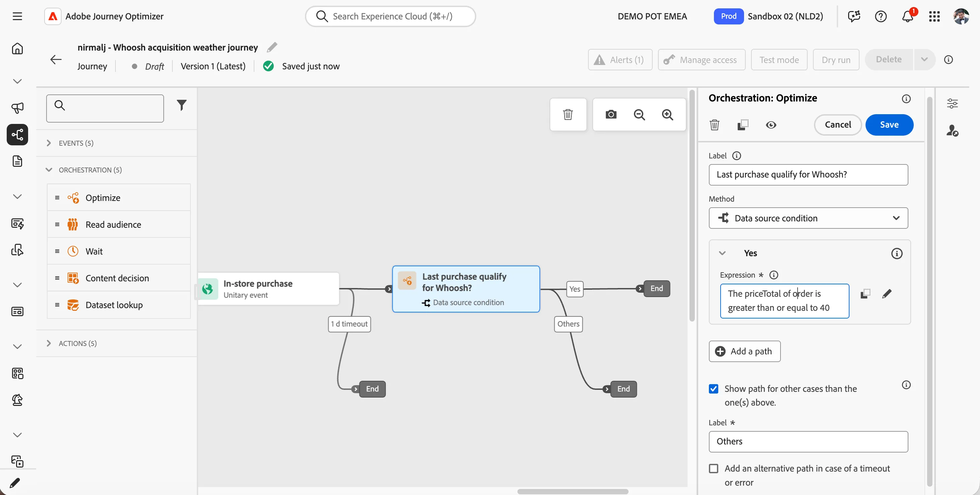Click the filter funnel icon in palette

pyautogui.click(x=181, y=105)
